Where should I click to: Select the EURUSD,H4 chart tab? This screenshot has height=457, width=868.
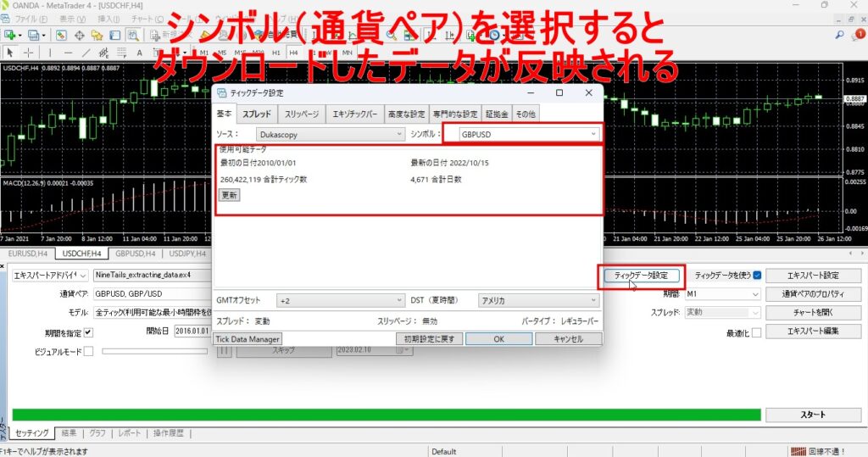(x=28, y=254)
